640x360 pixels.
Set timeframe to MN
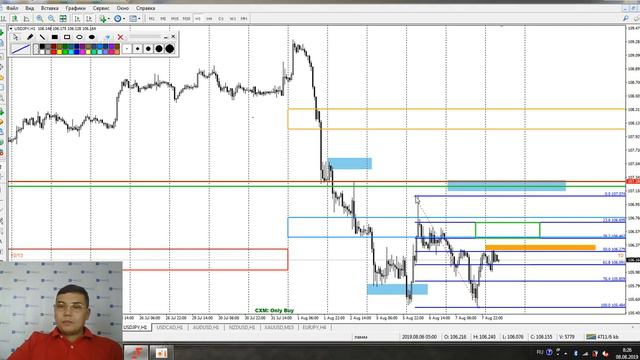[244, 19]
